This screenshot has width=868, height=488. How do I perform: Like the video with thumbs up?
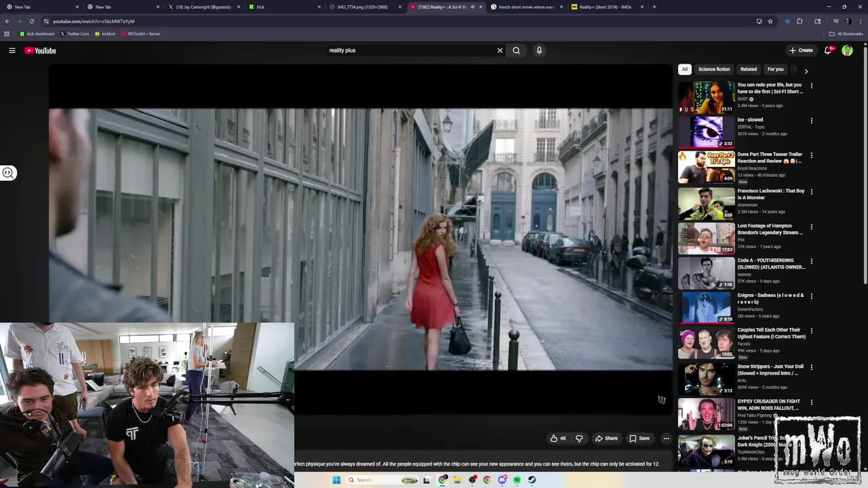click(557, 439)
